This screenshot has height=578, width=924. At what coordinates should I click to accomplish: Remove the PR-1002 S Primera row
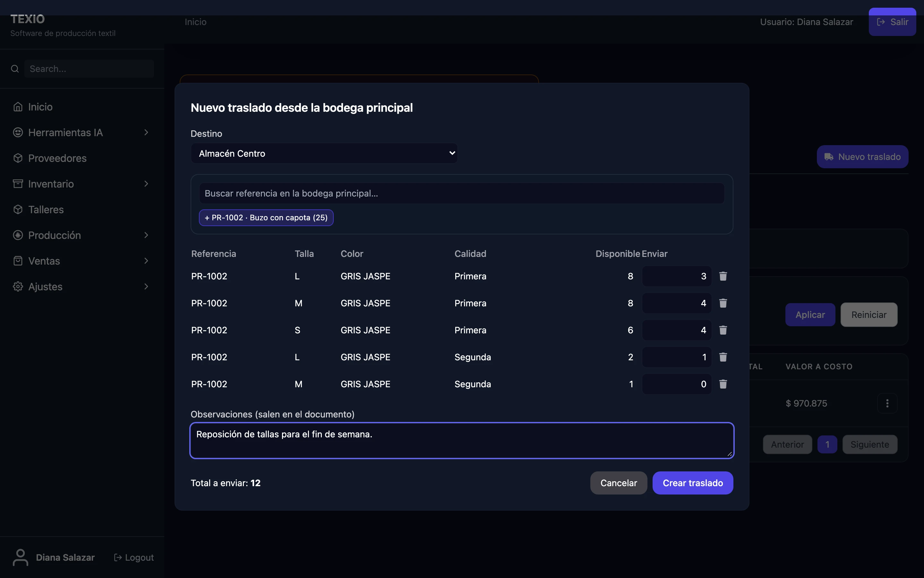point(723,330)
